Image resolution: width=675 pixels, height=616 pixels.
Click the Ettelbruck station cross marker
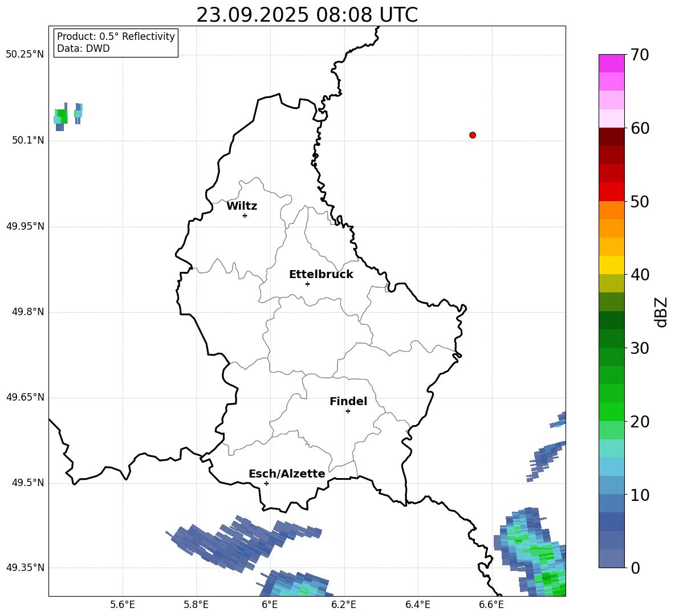[x=307, y=284]
